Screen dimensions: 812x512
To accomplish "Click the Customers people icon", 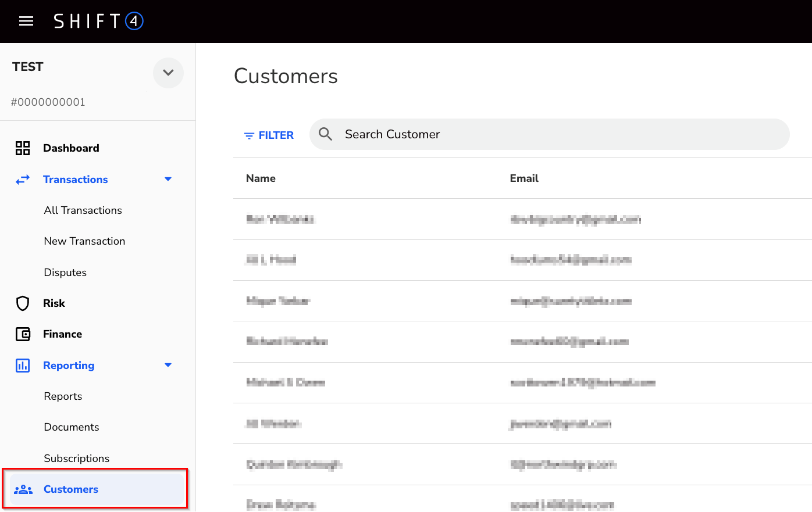I will (23, 489).
